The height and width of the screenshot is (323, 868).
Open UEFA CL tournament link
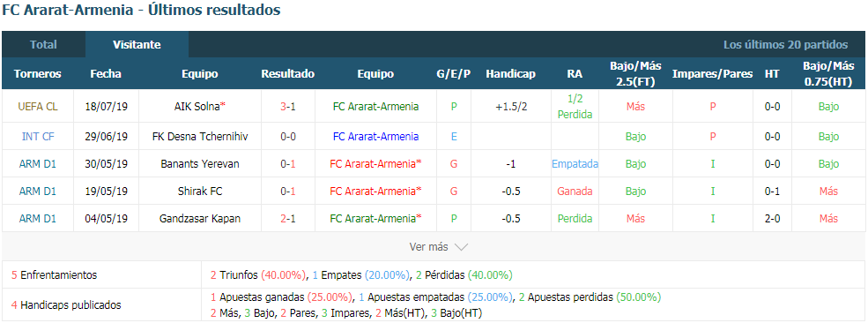(38, 107)
